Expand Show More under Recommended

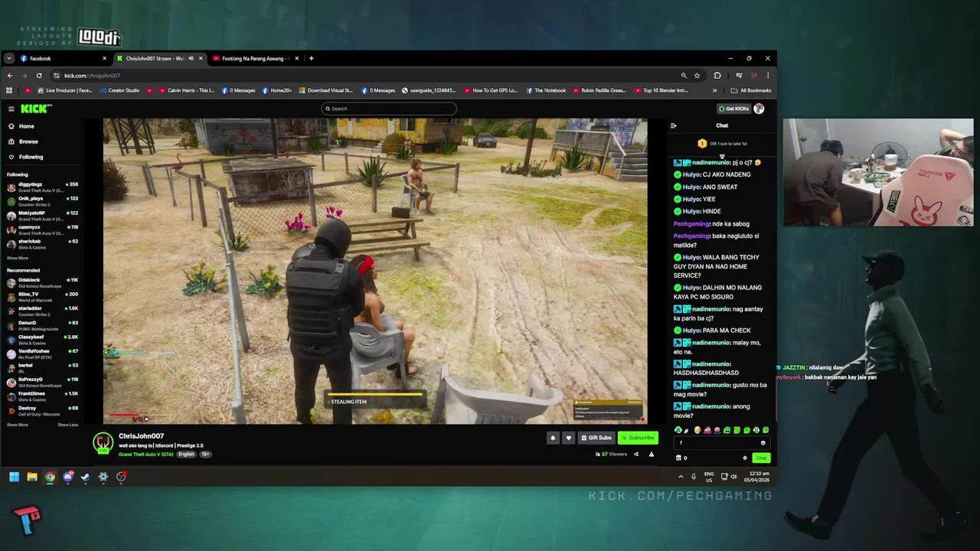click(x=18, y=425)
